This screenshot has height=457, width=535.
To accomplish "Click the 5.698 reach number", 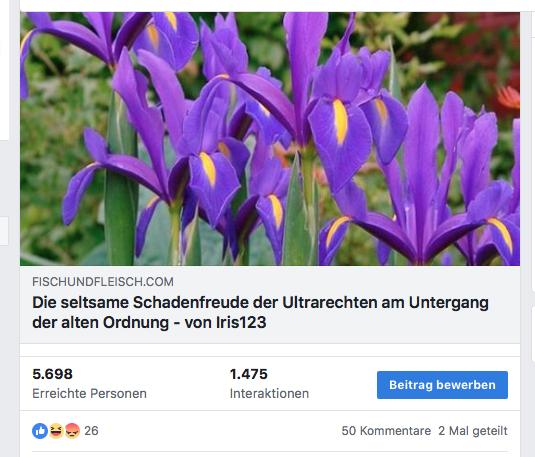I will 52,374.
